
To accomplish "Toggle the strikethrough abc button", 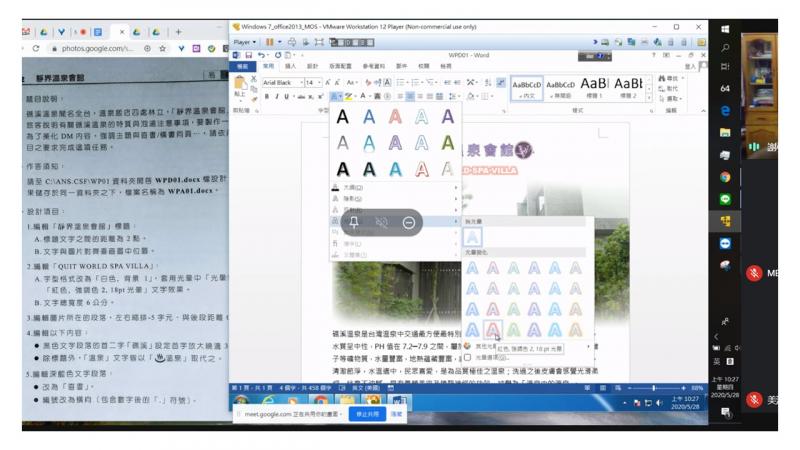I will 301,96.
